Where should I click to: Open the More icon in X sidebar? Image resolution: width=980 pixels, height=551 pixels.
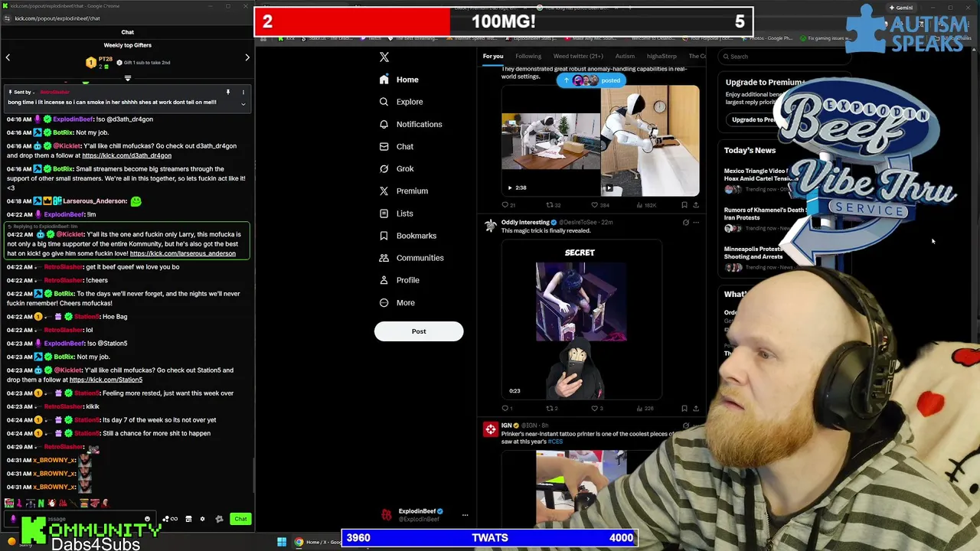coord(384,302)
